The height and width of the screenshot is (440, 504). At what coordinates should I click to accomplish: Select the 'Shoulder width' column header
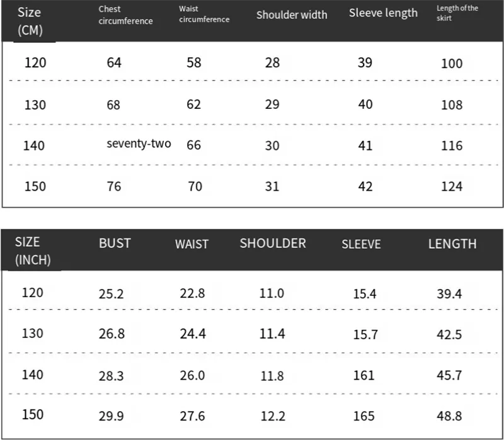pyautogui.click(x=292, y=14)
